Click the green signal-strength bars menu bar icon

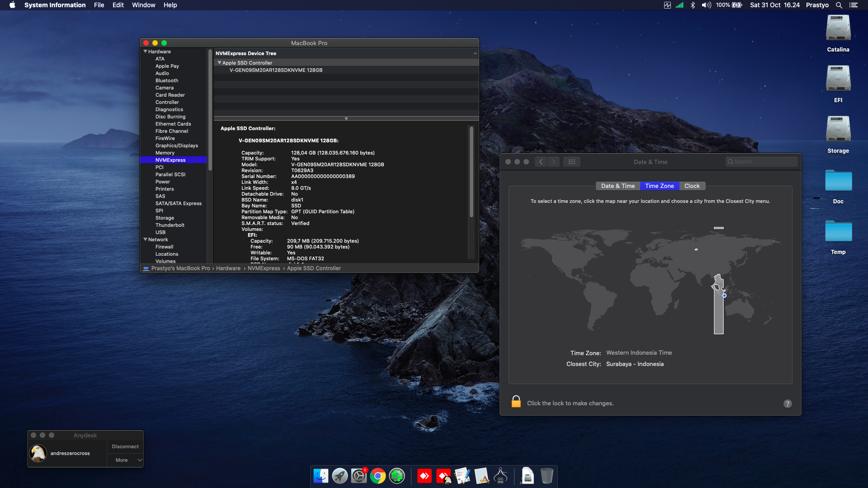tap(679, 5)
